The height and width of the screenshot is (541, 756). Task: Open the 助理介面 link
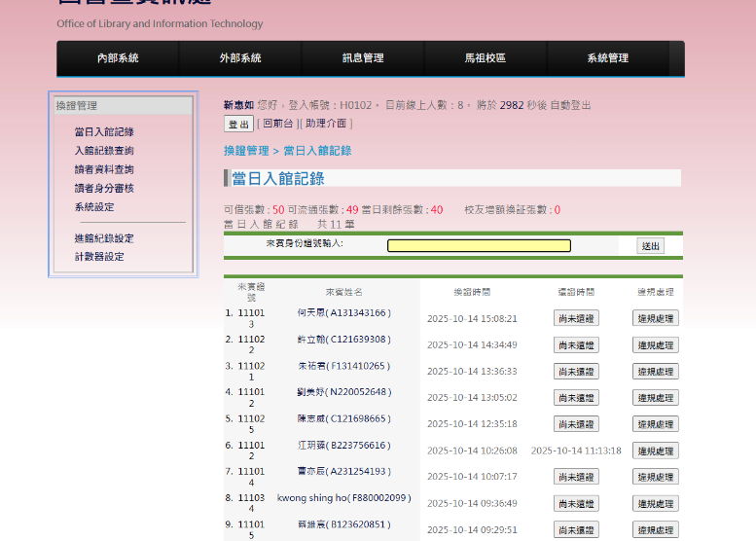[x=326, y=124]
